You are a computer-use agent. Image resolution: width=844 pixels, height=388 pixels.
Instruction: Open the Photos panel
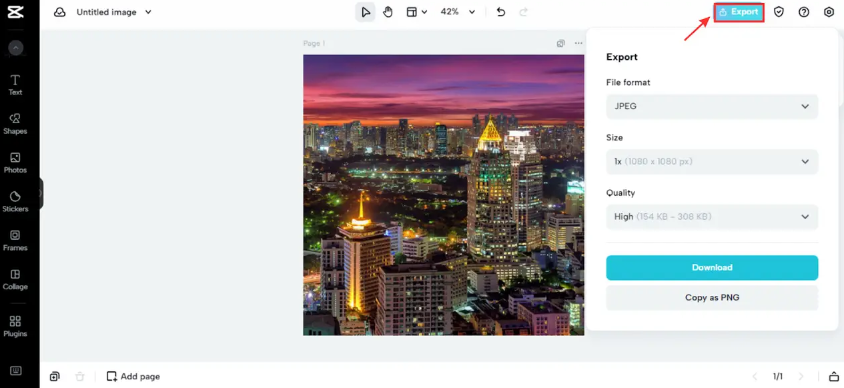(15, 163)
